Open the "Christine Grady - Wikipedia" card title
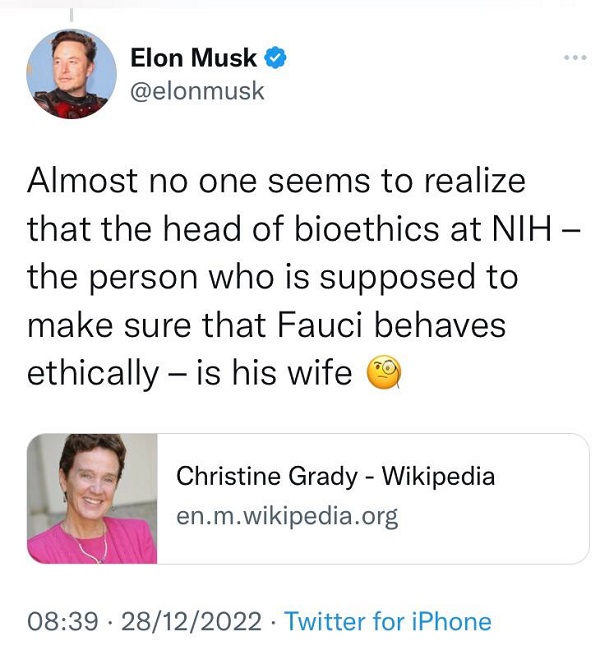Image resolution: width=600 pixels, height=650 pixels. click(335, 476)
